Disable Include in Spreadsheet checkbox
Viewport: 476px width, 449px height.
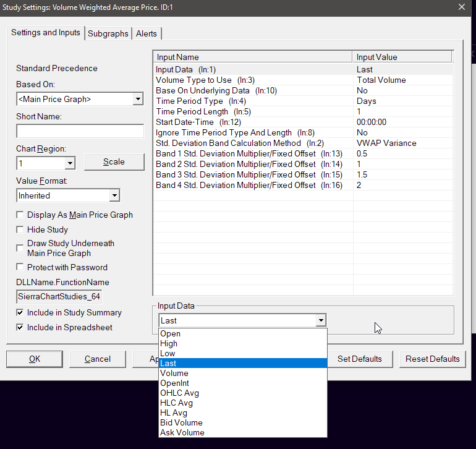pos(20,328)
